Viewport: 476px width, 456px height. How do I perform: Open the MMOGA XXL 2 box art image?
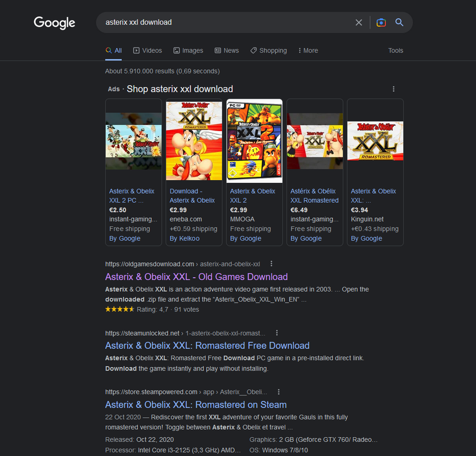click(x=255, y=141)
